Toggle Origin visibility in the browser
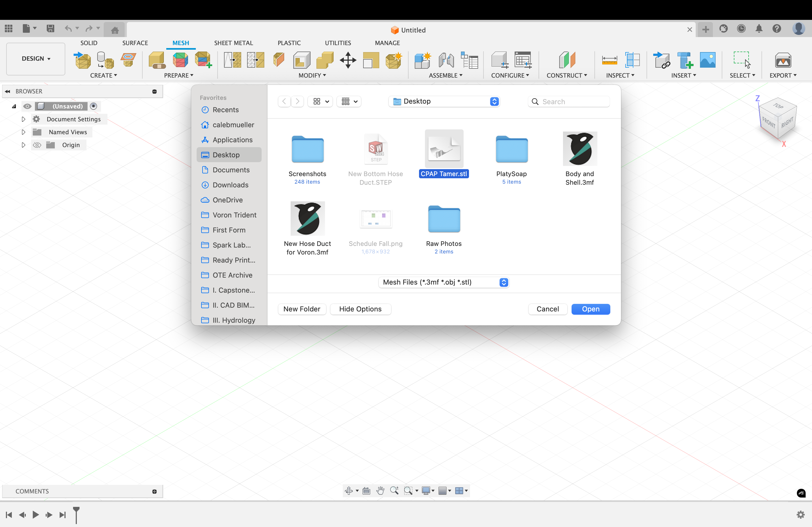Screen dimensions: 812x527 (x=37, y=145)
